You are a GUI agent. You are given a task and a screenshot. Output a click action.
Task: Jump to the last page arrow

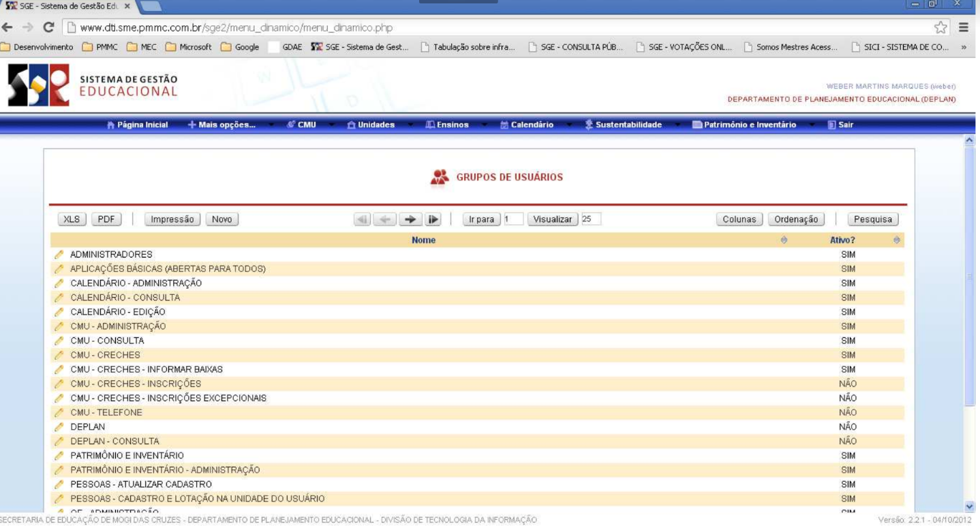pyautogui.click(x=433, y=219)
